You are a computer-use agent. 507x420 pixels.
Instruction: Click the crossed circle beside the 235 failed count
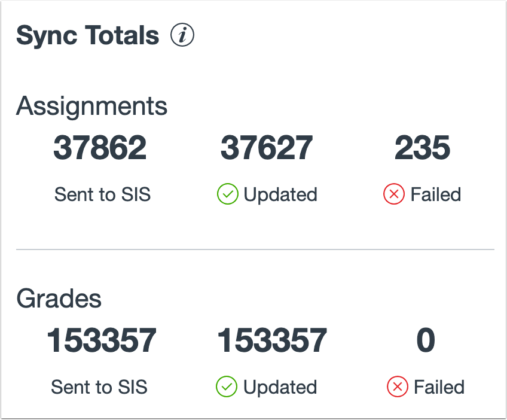pyautogui.click(x=393, y=194)
